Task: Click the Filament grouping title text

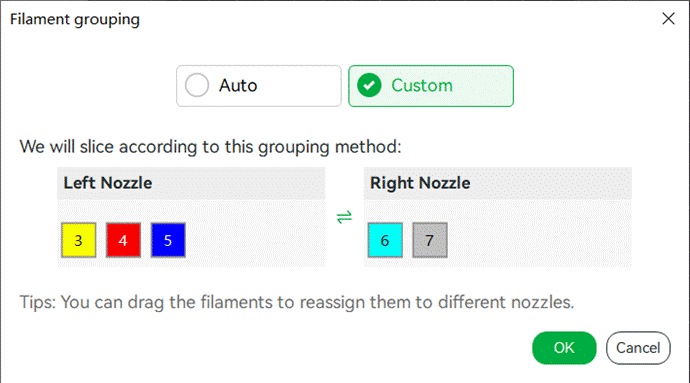Action: (x=75, y=19)
